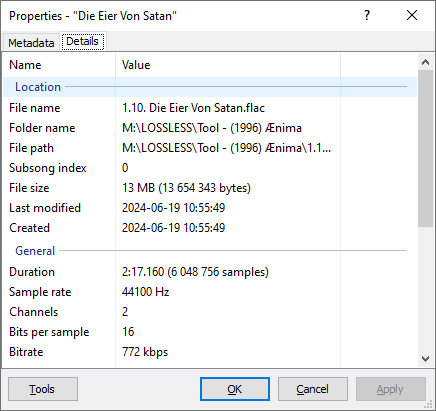Click the Value column header
The height and width of the screenshot is (411, 436).
coord(228,65)
